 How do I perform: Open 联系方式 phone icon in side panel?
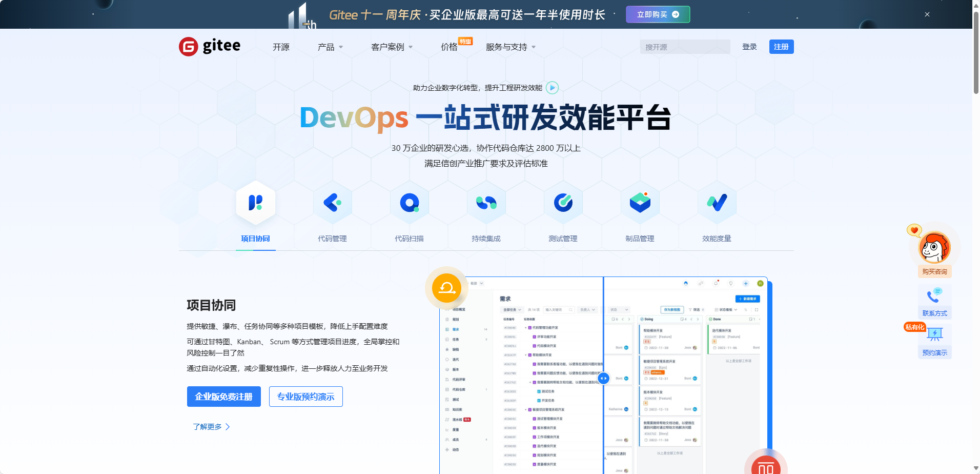click(x=934, y=296)
